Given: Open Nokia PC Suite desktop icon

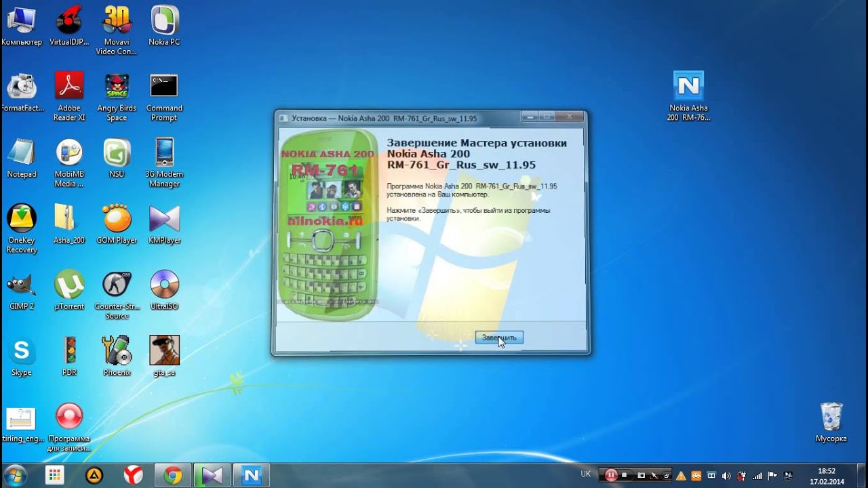Looking at the screenshot, I should click(x=164, y=27).
